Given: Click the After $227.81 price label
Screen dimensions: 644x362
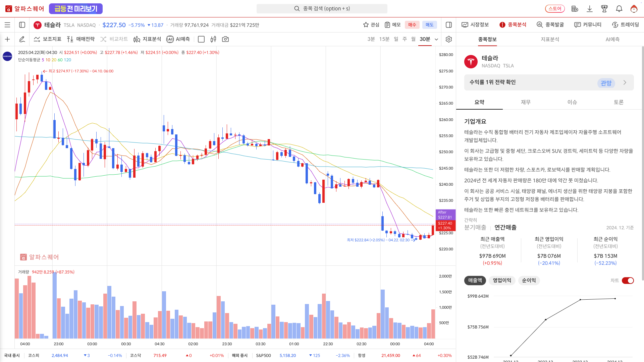Looking at the screenshot, I should pyautogui.click(x=445, y=215).
